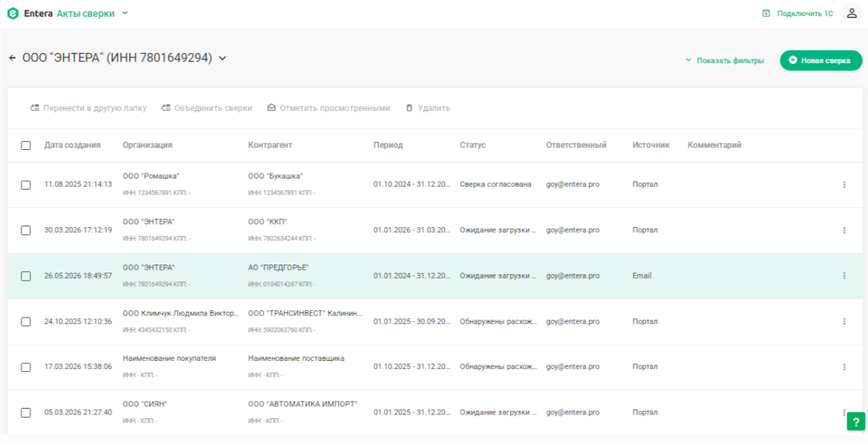
Task: Click Удалить trash toolbar action
Action: (428, 109)
